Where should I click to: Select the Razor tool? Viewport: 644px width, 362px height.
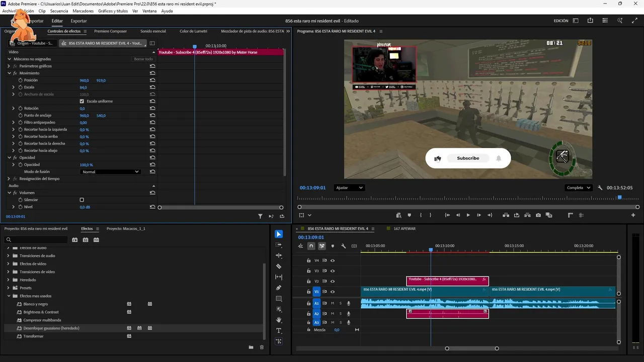(x=279, y=266)
